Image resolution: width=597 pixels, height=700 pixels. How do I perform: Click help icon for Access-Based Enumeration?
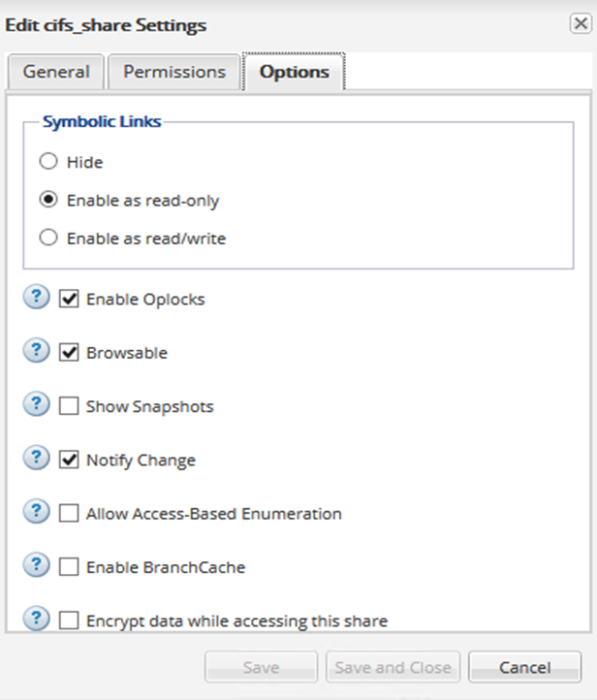point(35,512)
